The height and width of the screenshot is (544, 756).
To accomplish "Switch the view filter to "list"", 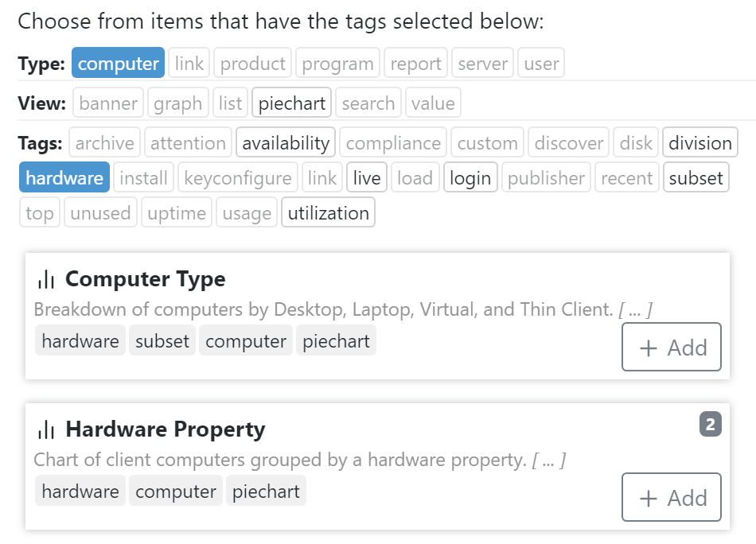I will coord(230,102).
